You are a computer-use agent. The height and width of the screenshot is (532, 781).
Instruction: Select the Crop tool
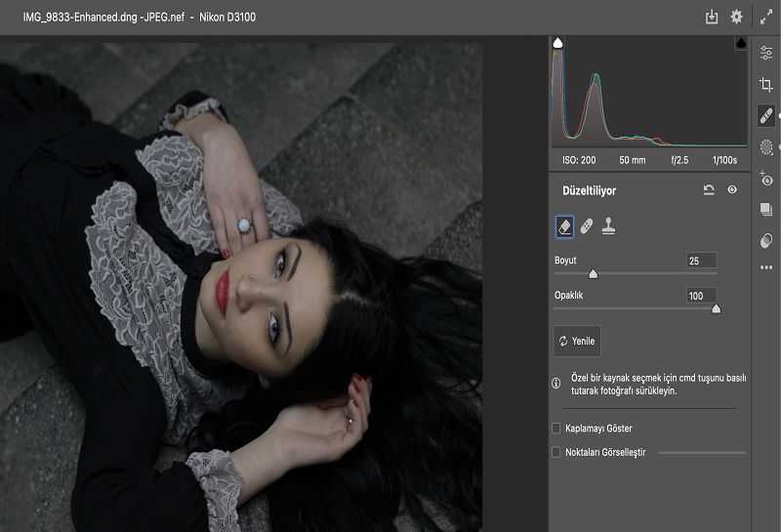(766, 85)
